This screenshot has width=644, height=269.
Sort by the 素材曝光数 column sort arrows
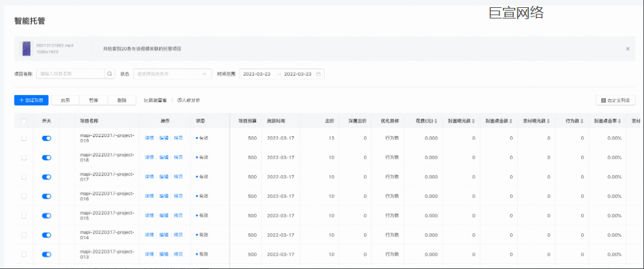[x=549, y=121]
